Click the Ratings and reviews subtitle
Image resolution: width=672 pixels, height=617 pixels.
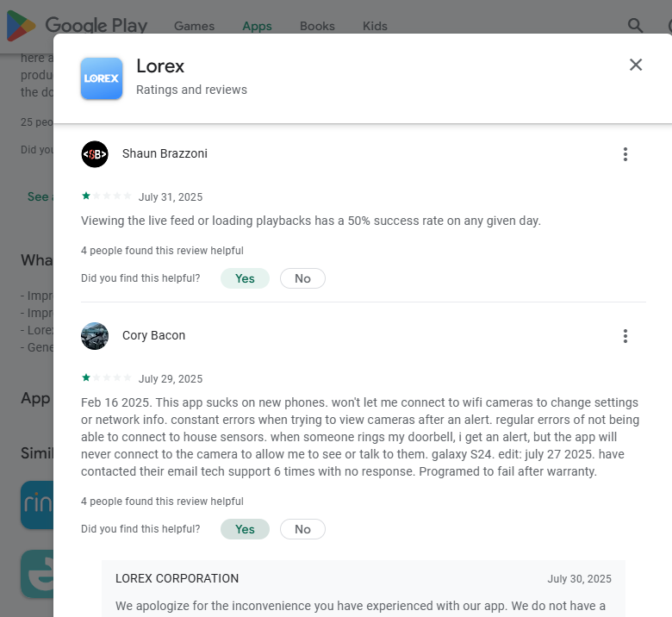191,90
